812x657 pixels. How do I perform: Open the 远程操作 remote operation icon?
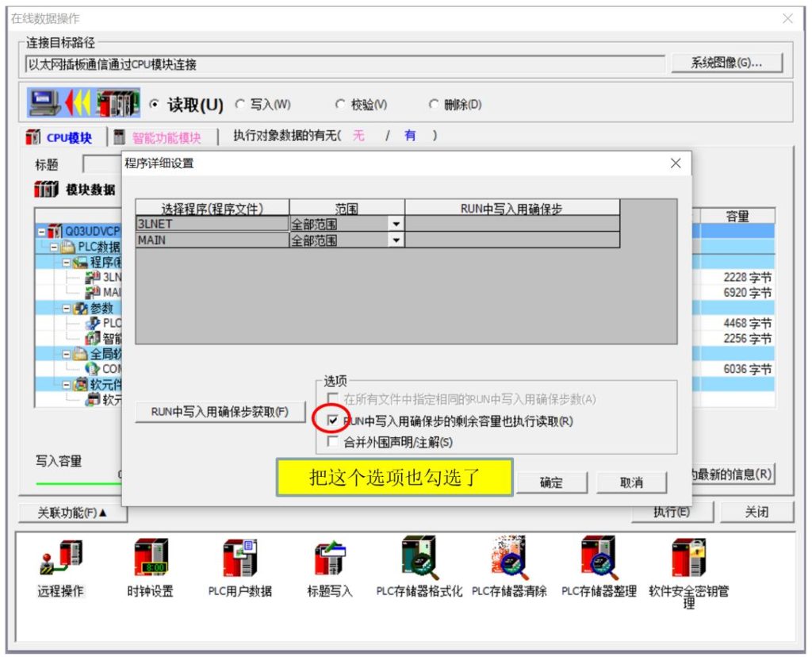[60, 559]
